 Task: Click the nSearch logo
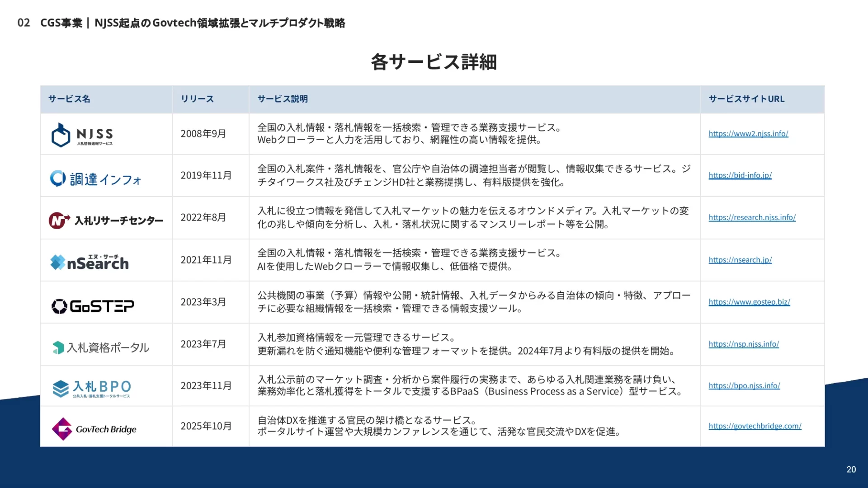90,262
